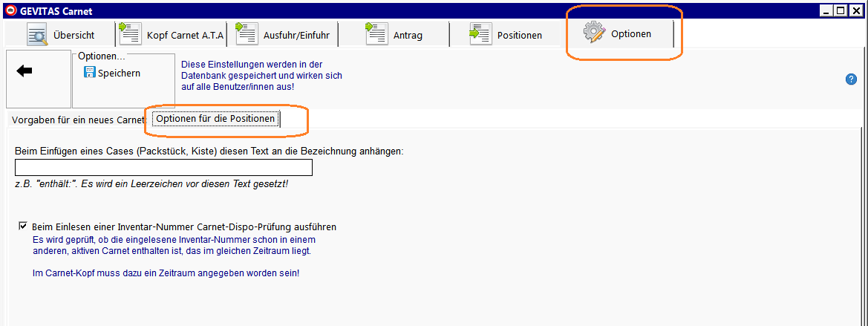
Task: Click the Kopf Carnet list icon
Action: 131,33
